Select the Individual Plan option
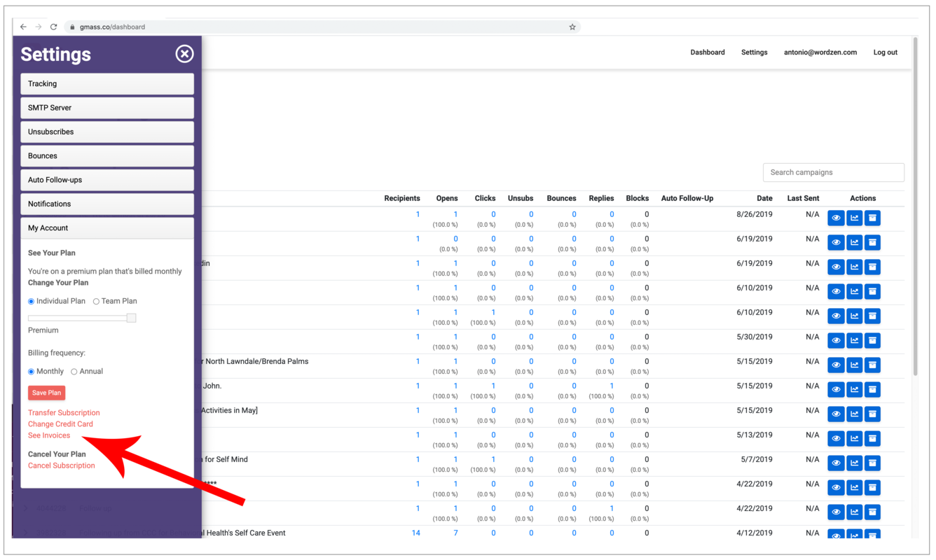Viewport: 936px width, 560px height. click(x=32, y=302)
